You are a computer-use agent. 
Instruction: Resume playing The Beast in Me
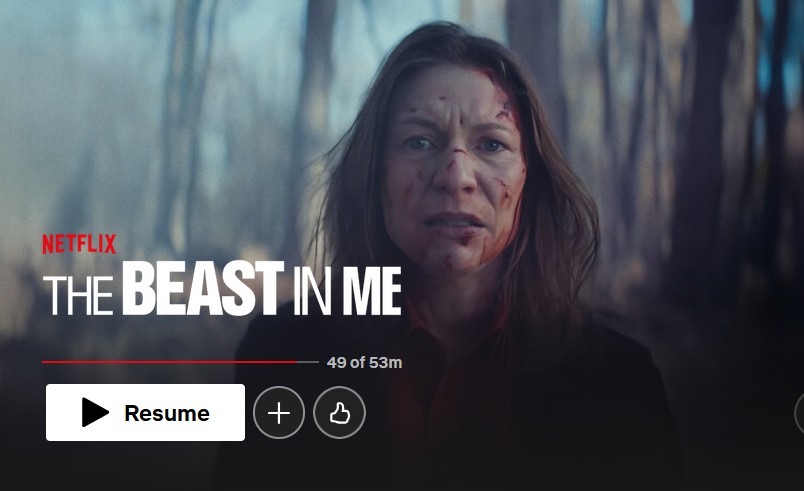coord(145,413)
